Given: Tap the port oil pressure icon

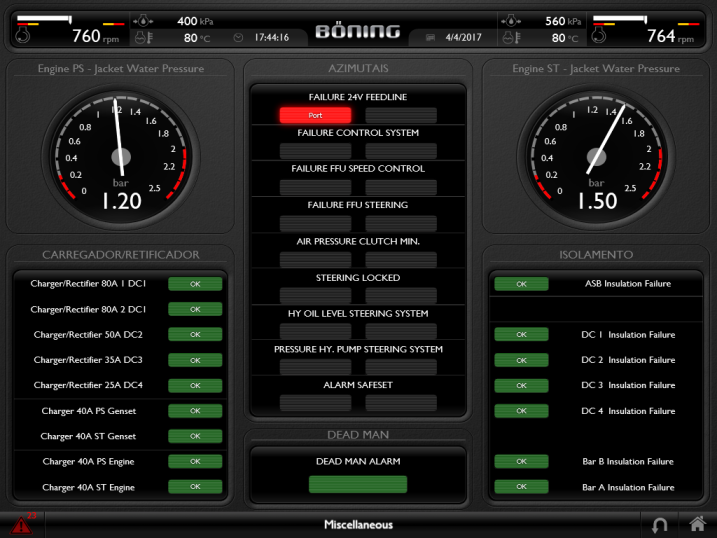Looking at the screenshot, I should pos(143,21).
